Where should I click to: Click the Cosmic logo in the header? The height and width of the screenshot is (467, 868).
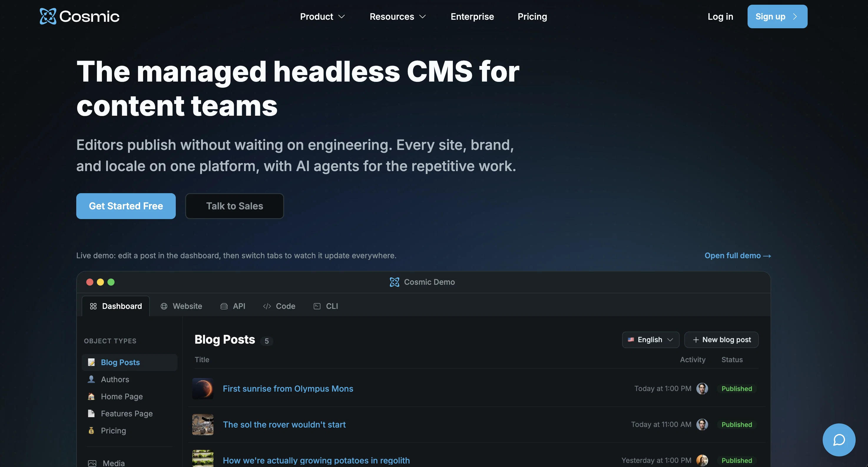pyautogui.click(x=79, y=16)
